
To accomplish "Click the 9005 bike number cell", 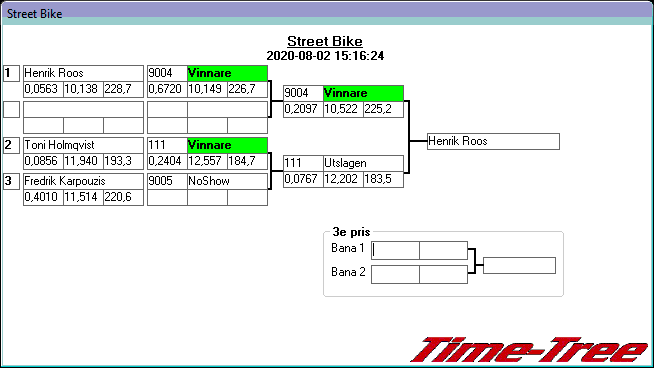I will click(167, 181).
